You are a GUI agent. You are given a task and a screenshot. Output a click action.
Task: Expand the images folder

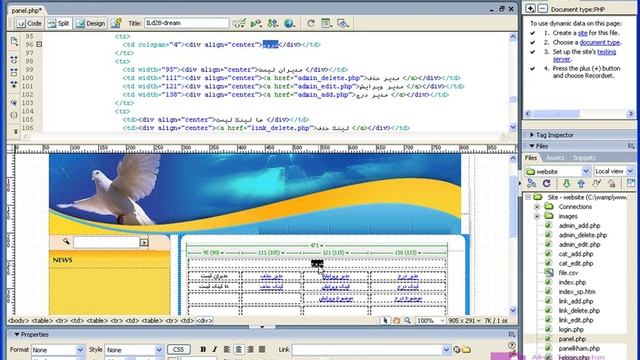[537, 216]
